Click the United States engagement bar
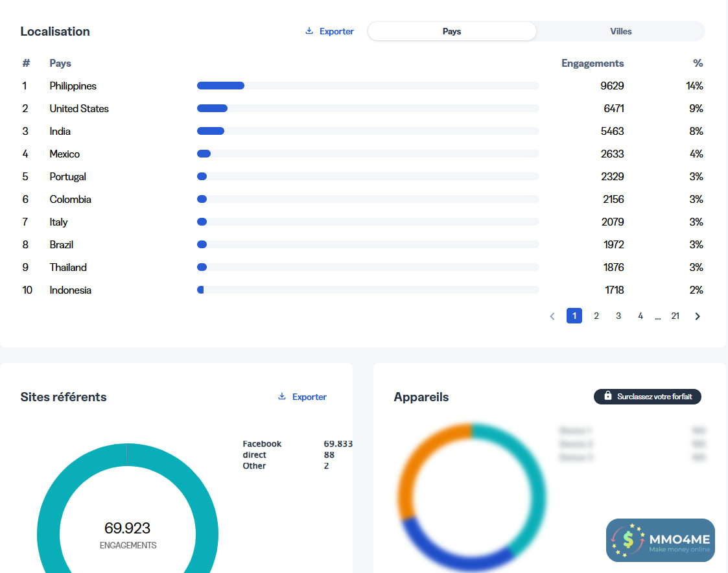 212,108
